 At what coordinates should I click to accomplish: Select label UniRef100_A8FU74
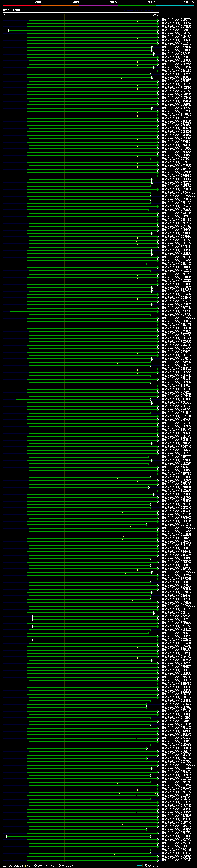pyautogui.click(x=176, y=748)
